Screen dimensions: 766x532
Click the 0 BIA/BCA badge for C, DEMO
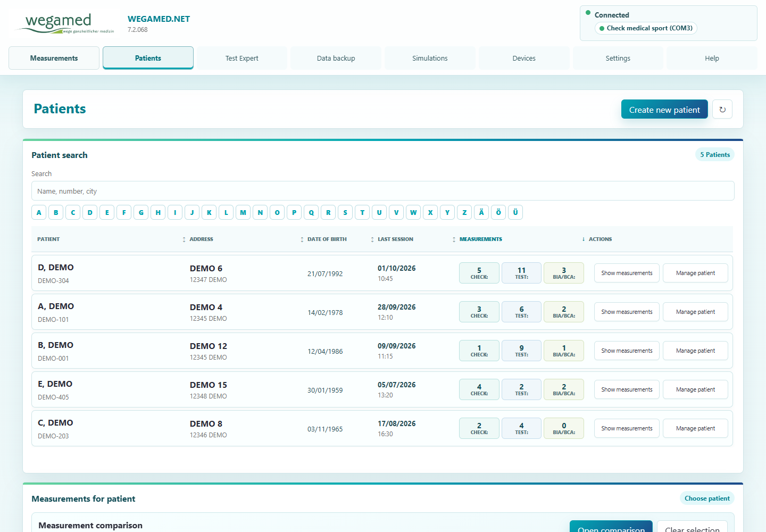(564, 428)
